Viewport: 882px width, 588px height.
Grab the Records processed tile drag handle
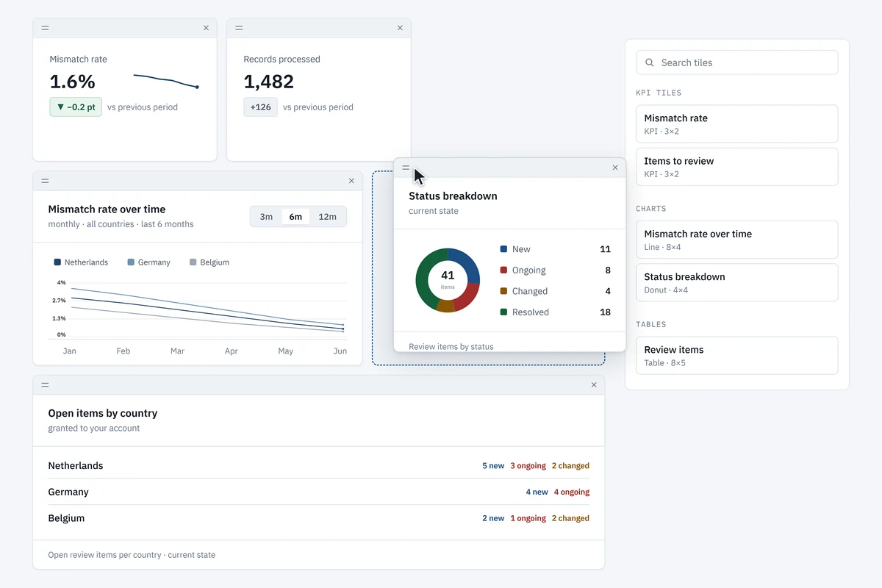[239, 28]
